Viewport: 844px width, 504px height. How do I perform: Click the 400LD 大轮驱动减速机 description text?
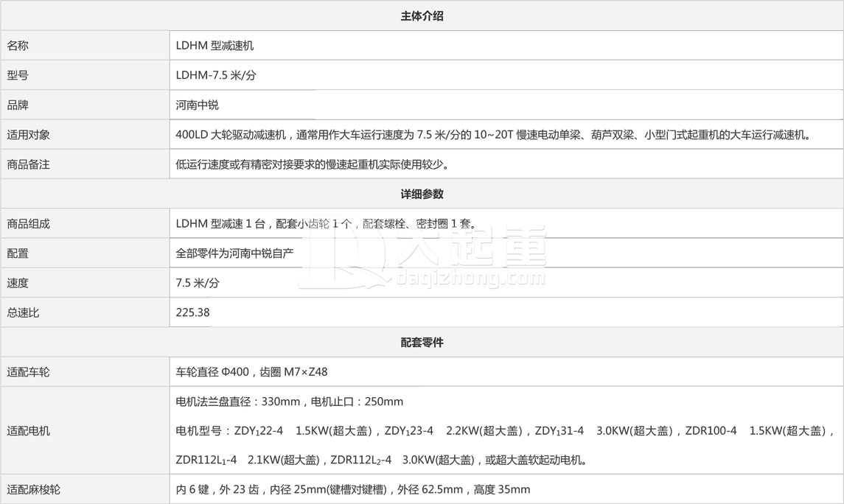(493, 135)
